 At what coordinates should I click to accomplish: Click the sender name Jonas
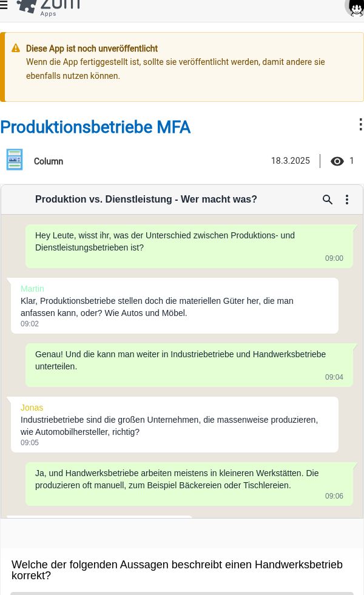coord(32,408)
